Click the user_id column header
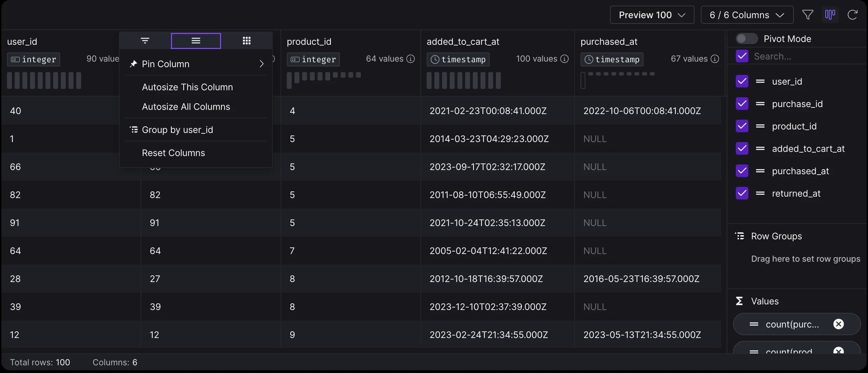This screenshot has width=868, height=373. coord(22,41)
